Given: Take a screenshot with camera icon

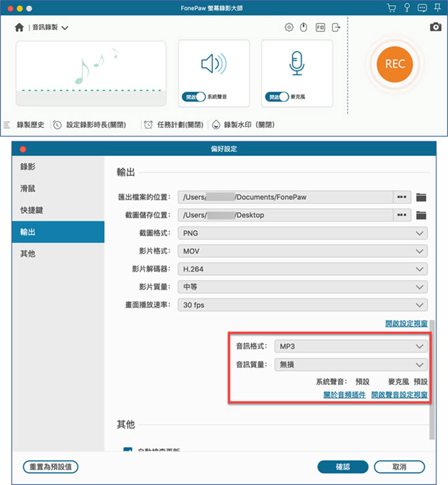Looking at the screenshot, I should [435, 27].
